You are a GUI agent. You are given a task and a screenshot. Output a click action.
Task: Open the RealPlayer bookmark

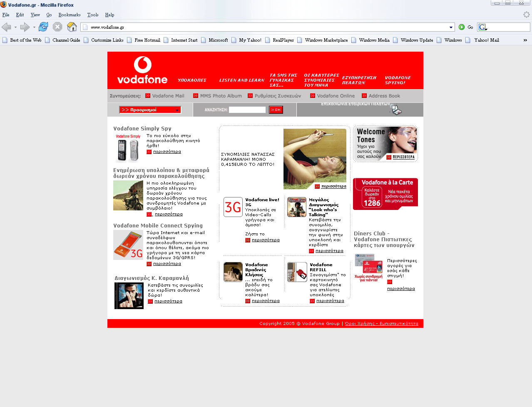279,40
